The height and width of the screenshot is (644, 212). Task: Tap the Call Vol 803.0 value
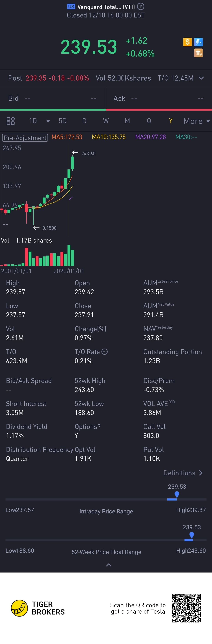pos(151,436)
